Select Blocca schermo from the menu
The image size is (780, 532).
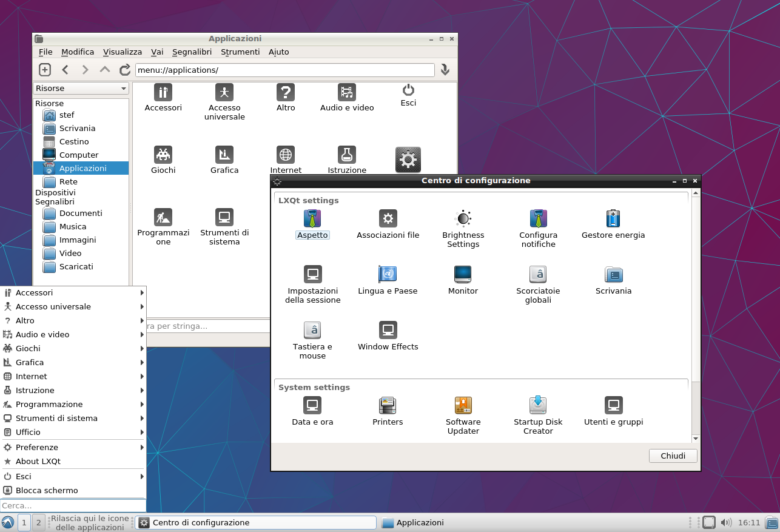click(47, 490)
